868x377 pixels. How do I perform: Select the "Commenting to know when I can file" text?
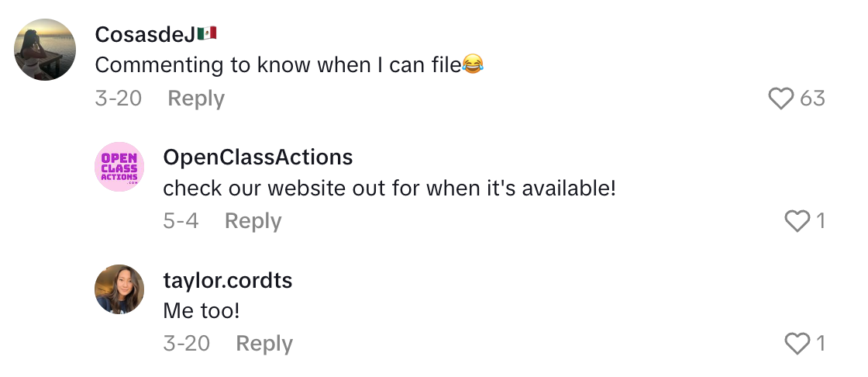pos(279,66)
